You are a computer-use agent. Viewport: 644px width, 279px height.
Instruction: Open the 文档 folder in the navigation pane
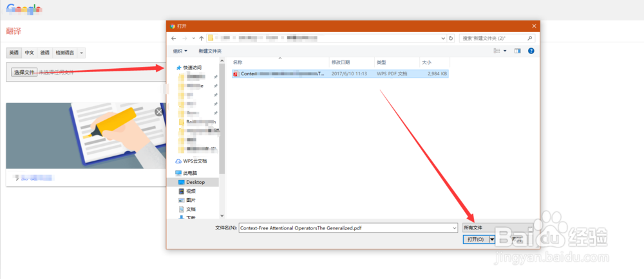pyautogui.click(x=191, y=209)
